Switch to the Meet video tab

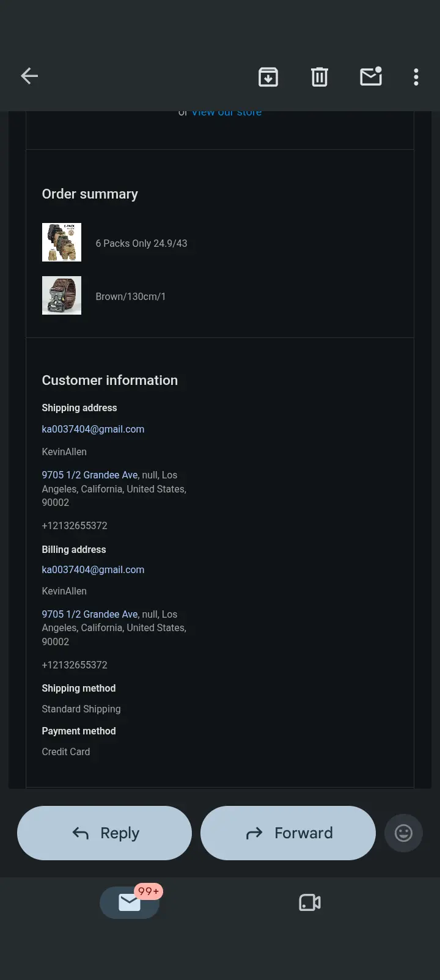(310, 902)
